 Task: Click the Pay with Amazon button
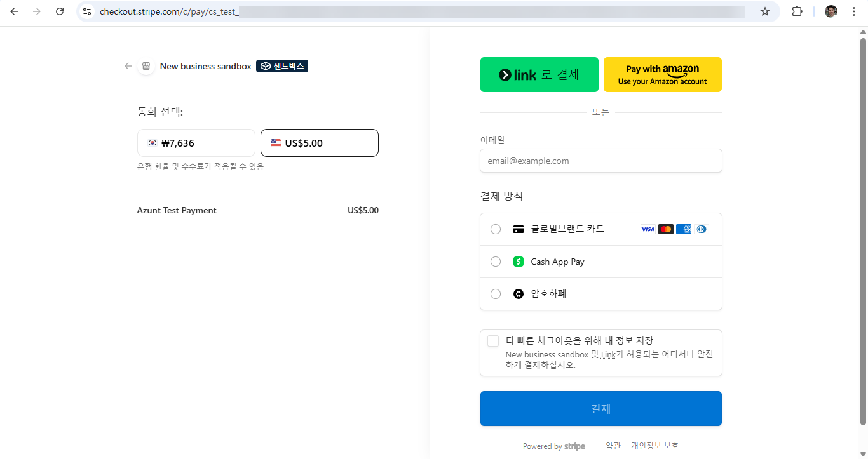tap(662, 74)
